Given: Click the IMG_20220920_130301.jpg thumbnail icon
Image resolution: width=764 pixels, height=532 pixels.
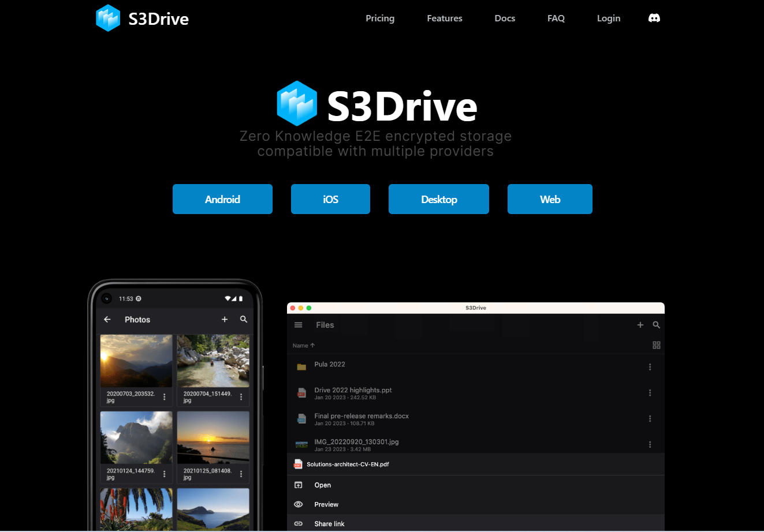Looking at the screenshot, I should pyautogui.click(x=301, y=444).
